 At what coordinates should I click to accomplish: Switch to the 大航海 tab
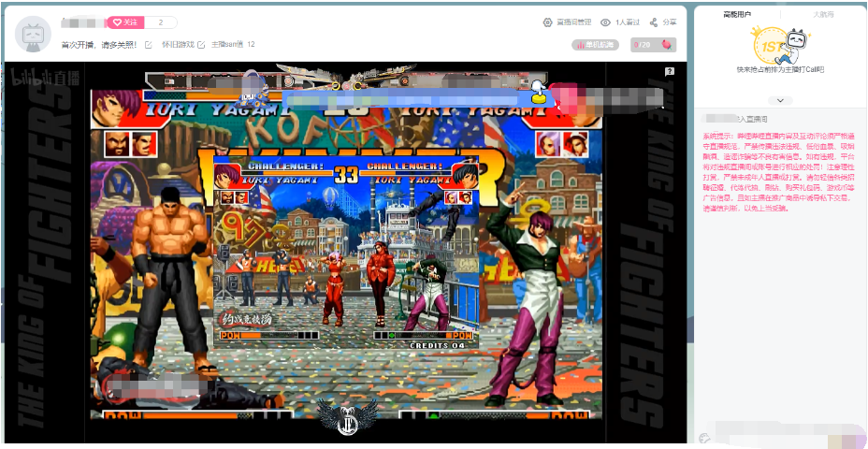click(x=823, y=15)
